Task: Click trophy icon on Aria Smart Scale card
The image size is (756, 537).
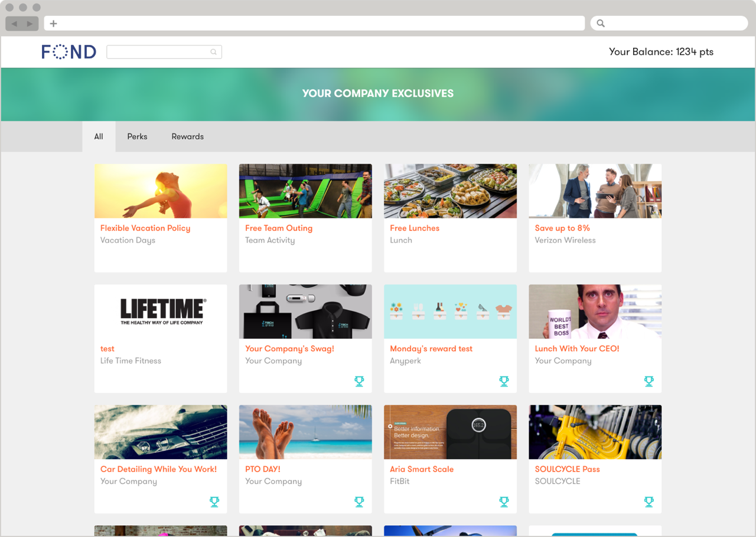Action: (x=504, y=502)
